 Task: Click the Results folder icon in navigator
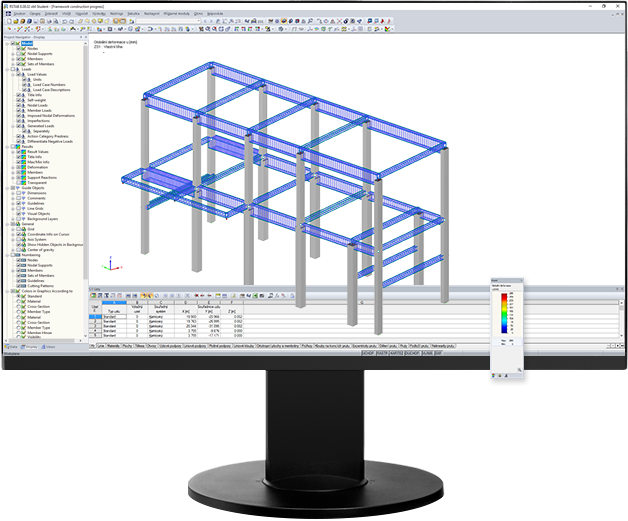pyautogui.click(x=20, y=147)
